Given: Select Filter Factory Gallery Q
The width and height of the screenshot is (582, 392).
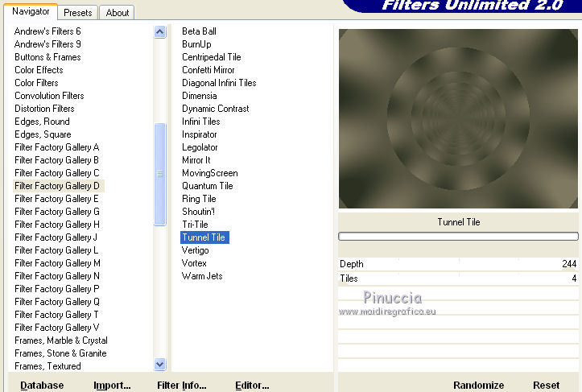Looking at the screenshot, I should [x=57, y=302].
